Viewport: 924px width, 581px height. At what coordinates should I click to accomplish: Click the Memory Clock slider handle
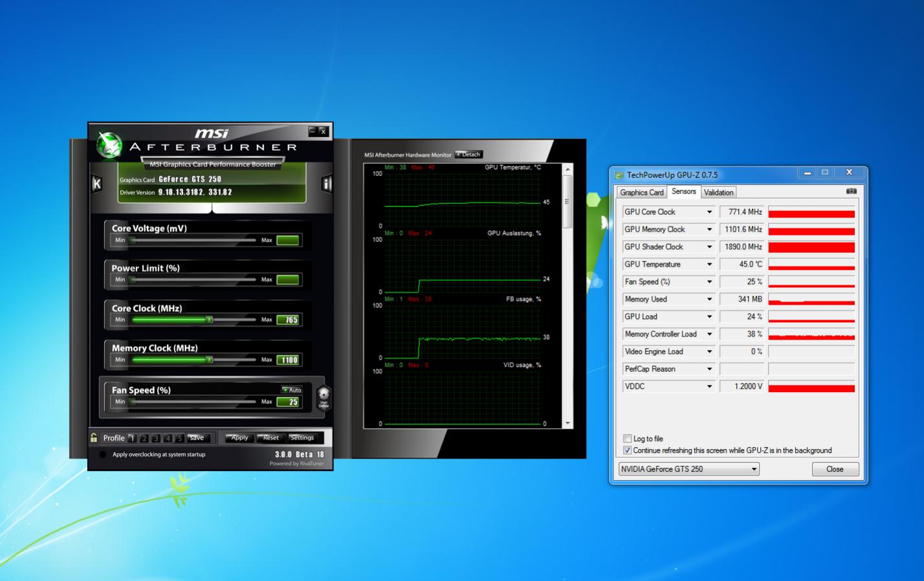[x=209, y=359]
